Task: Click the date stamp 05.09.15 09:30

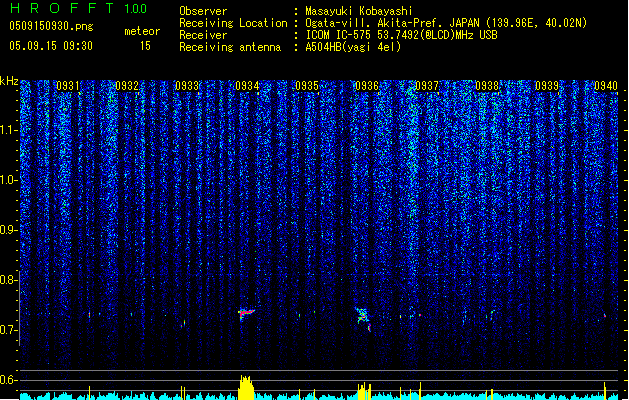Action: 51,46
